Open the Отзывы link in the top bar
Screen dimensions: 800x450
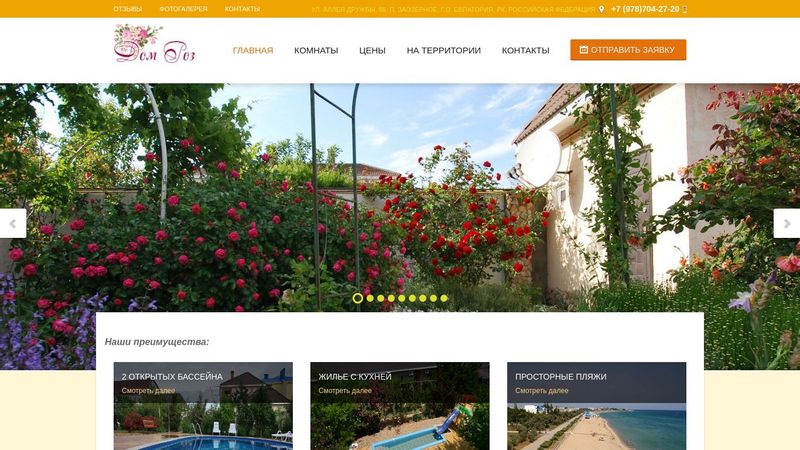(x=128, y=9)
